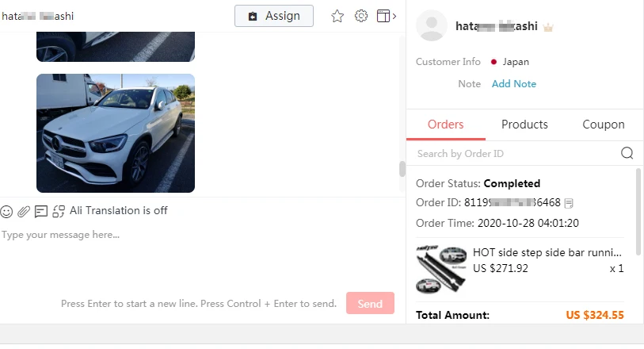
Task: Copy the Order ID using copy icon
Action: coord(569,203)
